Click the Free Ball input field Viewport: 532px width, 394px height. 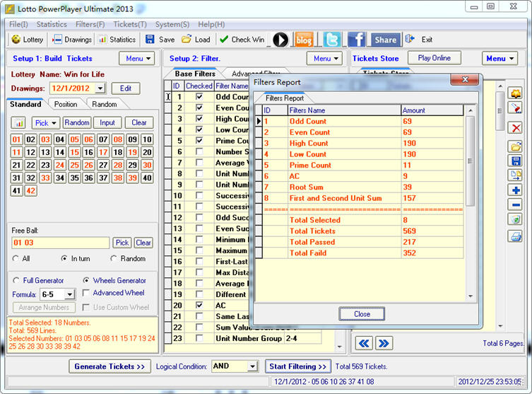click(x=60, y=243)
